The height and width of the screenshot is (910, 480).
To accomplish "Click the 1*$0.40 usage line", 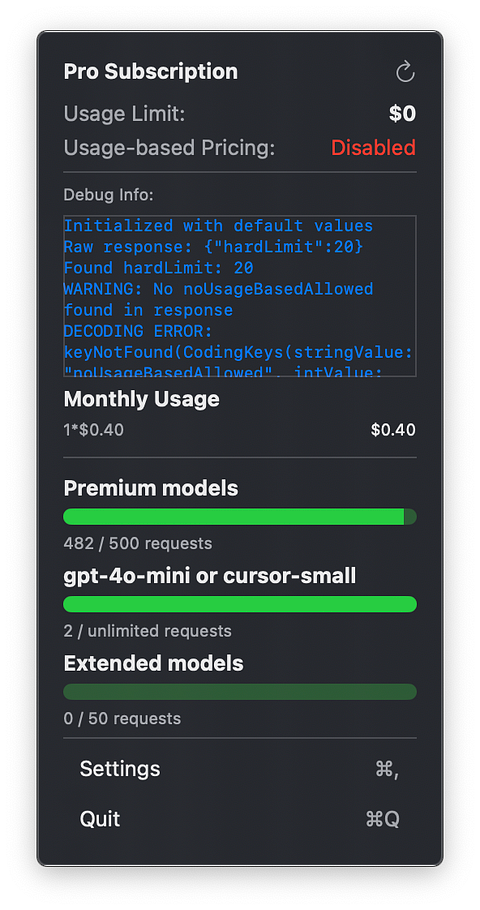I will coord(93,430).
